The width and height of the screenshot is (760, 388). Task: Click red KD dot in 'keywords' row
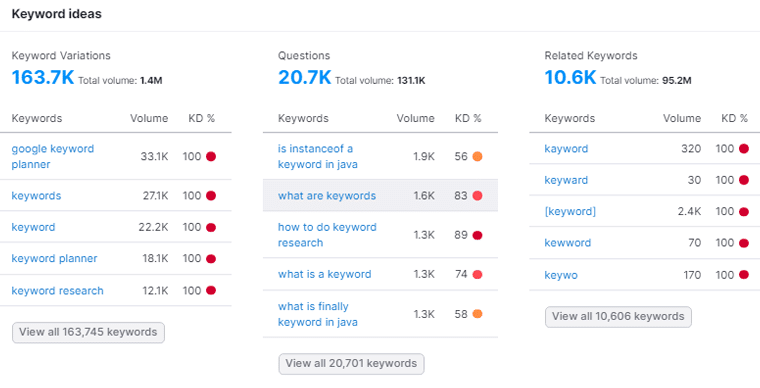(x=211, y=196)
